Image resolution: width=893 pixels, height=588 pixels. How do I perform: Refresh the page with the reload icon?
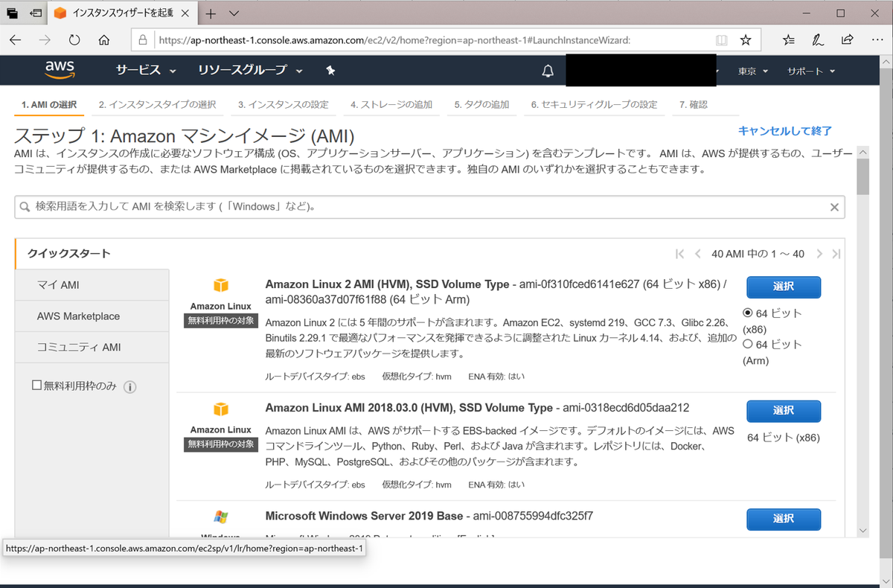pos(74,40)
